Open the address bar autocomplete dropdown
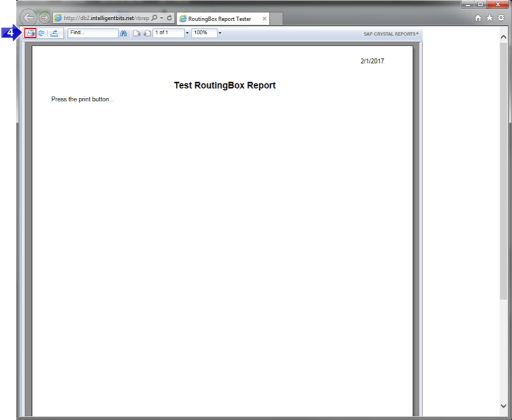The image size is (512, 420). [161, 18]
